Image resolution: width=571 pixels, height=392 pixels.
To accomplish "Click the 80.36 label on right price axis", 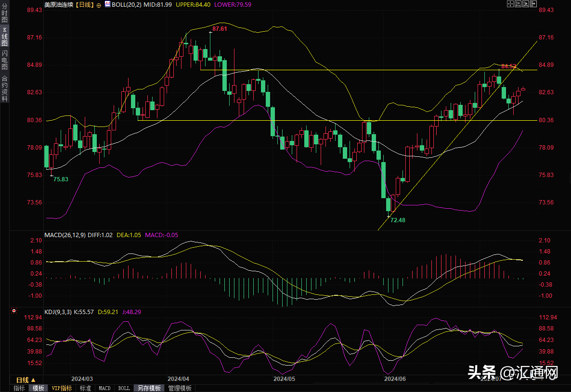I will (546, 120).
